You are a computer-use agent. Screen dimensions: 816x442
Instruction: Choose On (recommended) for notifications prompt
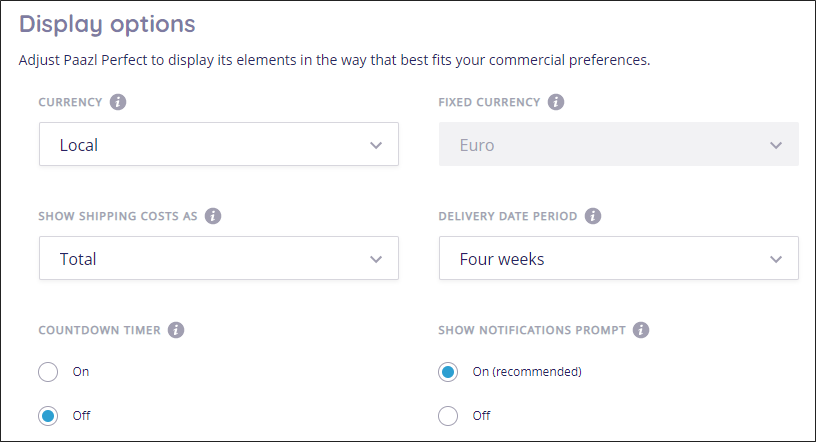pos(448,372)
